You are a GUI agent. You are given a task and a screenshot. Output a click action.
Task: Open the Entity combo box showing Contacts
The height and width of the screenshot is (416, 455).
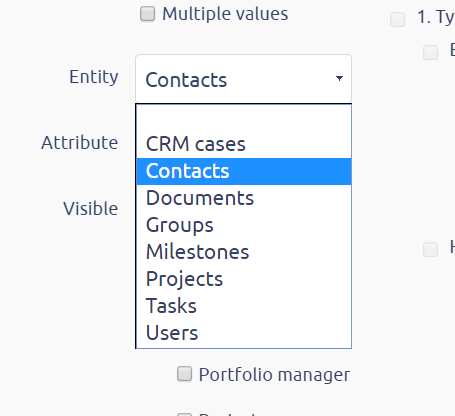[243, 79]
